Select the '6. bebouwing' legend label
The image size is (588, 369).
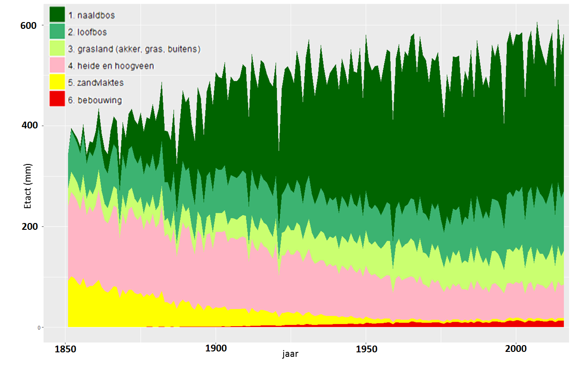[x=95, y=100]
